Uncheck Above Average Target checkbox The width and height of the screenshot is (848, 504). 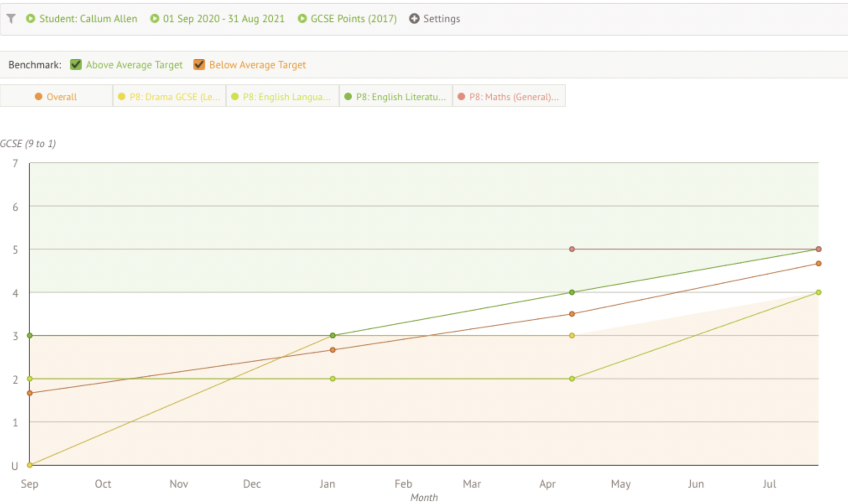pos(76,65)
